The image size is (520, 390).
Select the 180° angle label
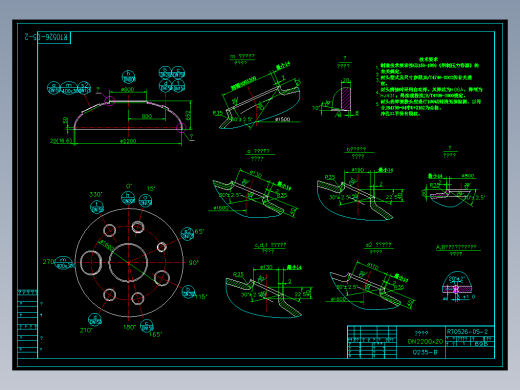coord(129,327)
